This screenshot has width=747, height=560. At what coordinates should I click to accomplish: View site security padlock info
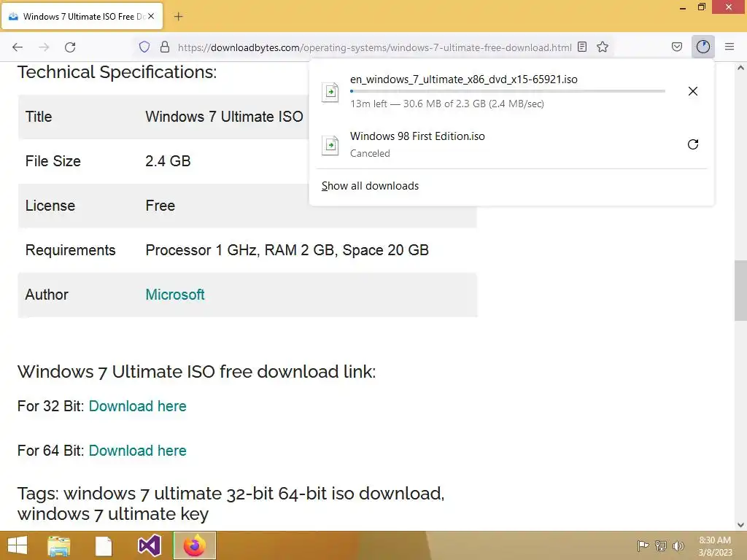tap(165, 47)
